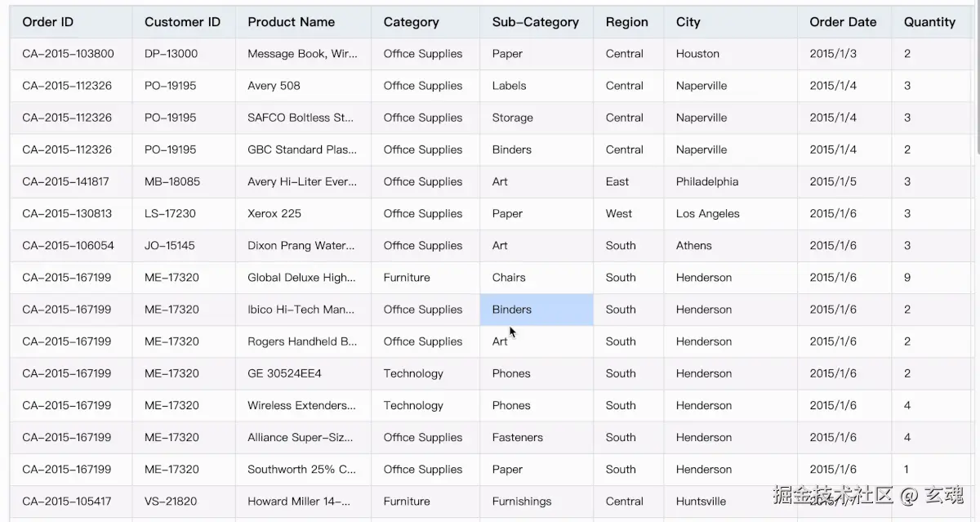Select order ID CA-2015-103800 cell
Screen dimensions: 980x522
(x=69, y=54)
